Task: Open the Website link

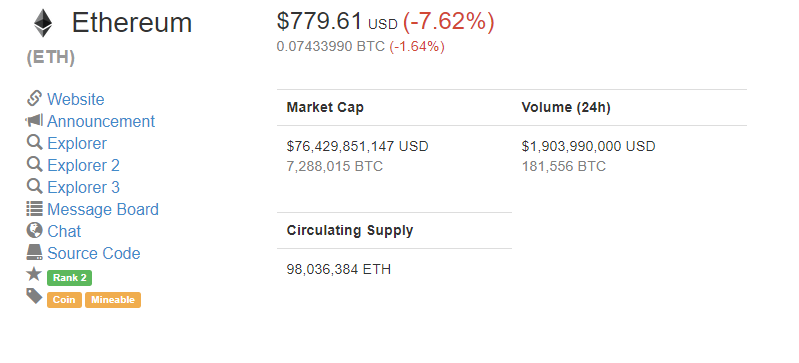Action: click(75, 99)
